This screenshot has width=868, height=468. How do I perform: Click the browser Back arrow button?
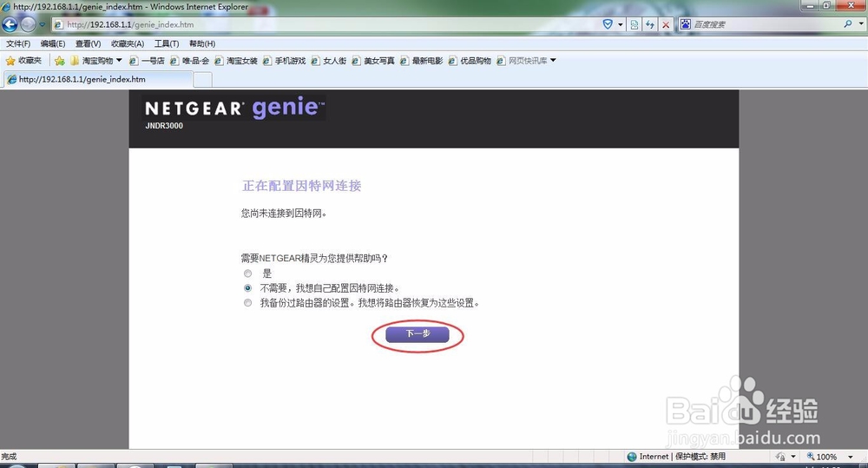pyautogui.click(x=10, y=24)
